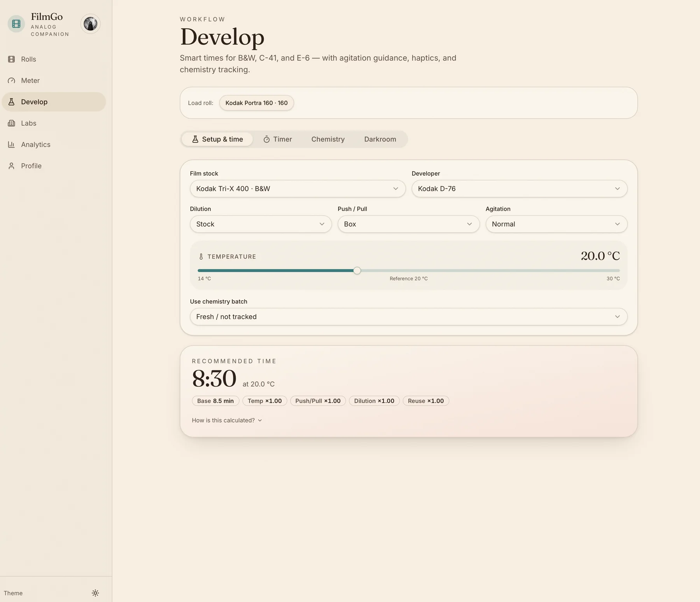Viewport: 700px width, 602px height.
Task: Go to Meter page
Action: [x=54, y=80]
